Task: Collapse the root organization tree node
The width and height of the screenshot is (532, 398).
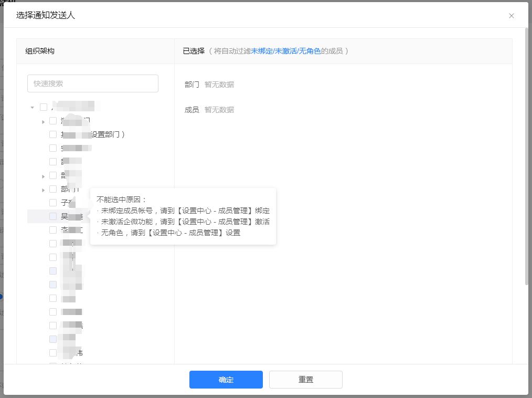Action: [x=33, y=107]
